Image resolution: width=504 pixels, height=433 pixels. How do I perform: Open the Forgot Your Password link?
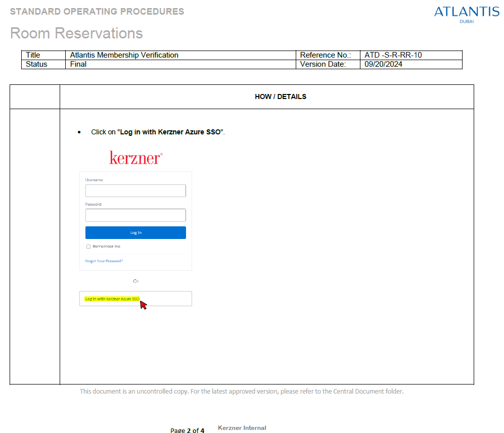pos(104,261)
